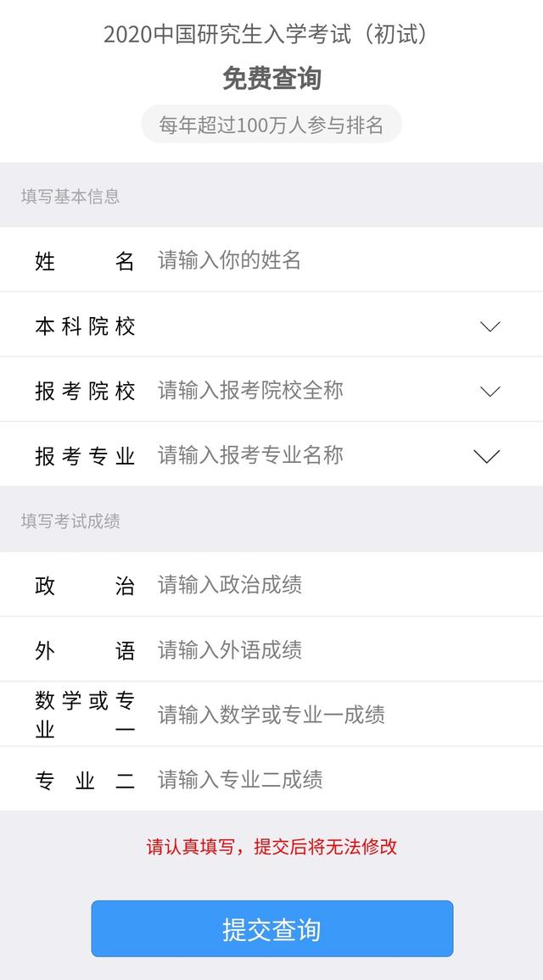The image size is (543, 980).
Task: Click the 填写考试成绩 section header
Action: (x=70, y=521)
